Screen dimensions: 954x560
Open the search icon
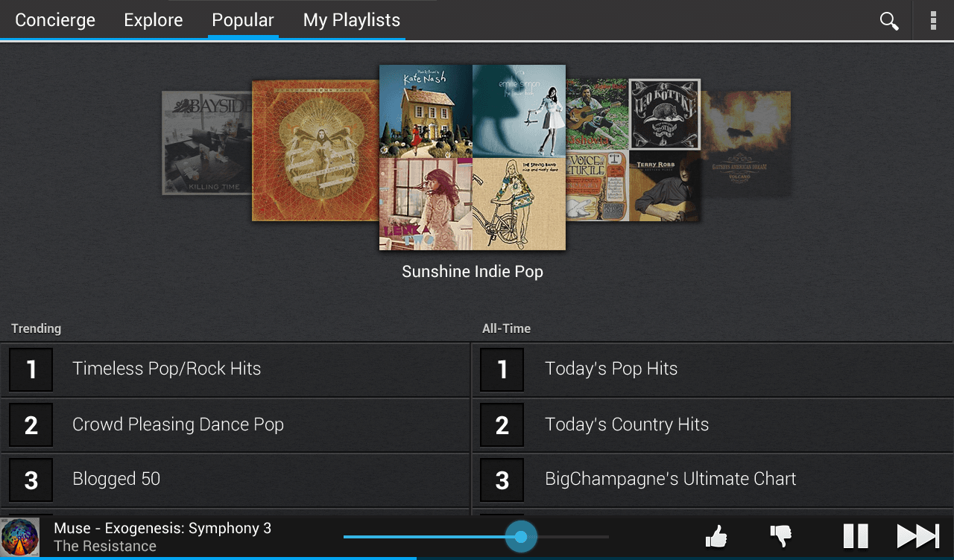tap(888, 21)
